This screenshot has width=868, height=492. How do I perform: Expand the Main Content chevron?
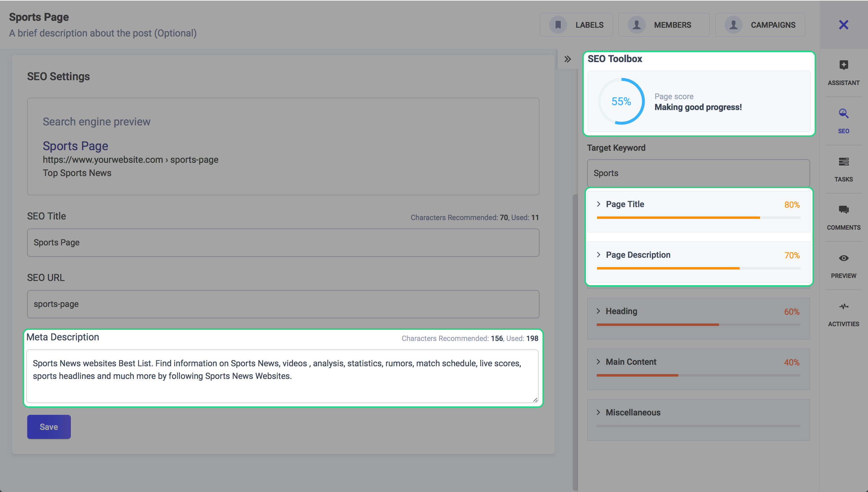click(599, 362)
